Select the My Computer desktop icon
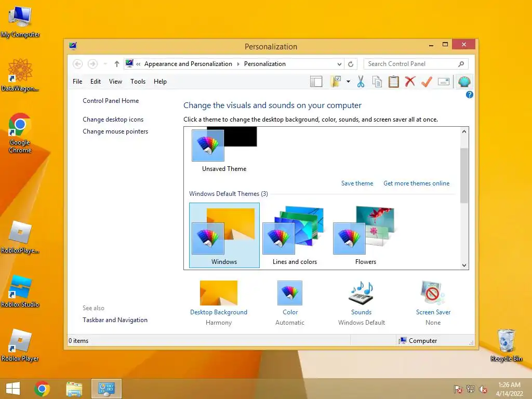Viewport: 532px width, 399px height. pyautogui.click(x=20, y=22)
